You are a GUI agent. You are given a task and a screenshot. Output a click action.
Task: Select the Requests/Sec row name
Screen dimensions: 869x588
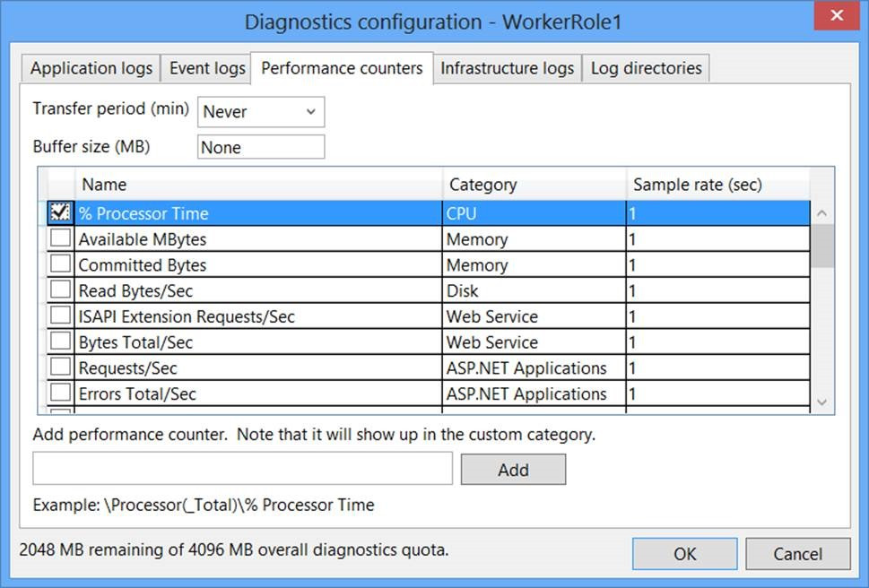pyautogui.click(x=258, y=367)
